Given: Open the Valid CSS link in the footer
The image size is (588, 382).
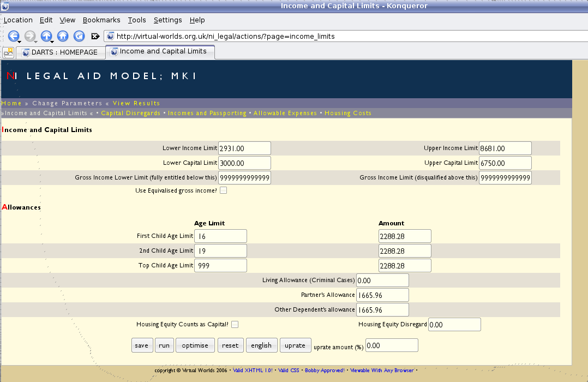Looking at the screenshot, I should point(288,370).
